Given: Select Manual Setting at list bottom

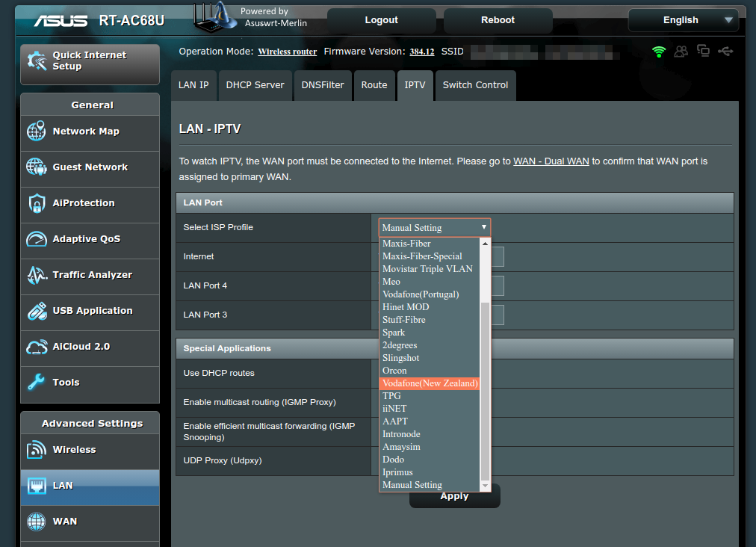Looking at the screenshot, I should click(x=429, y=485).
